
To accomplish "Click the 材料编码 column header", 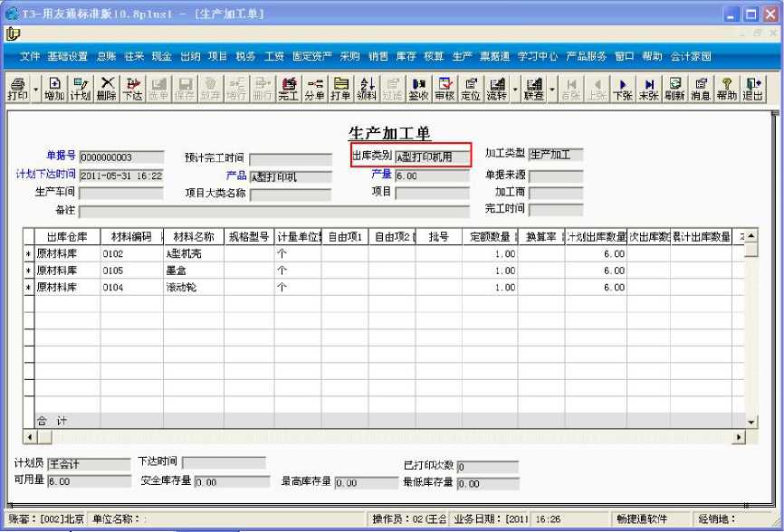I will point(131,237).
